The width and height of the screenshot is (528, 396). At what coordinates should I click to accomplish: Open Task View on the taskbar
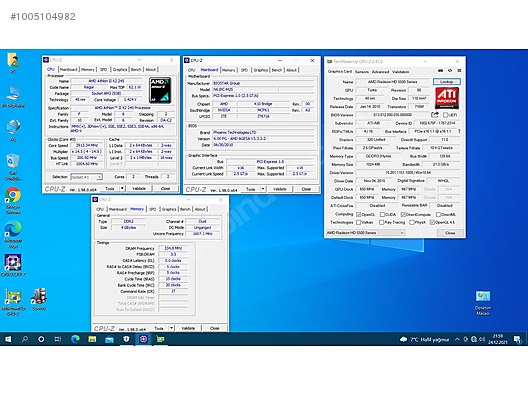point(58,339)
